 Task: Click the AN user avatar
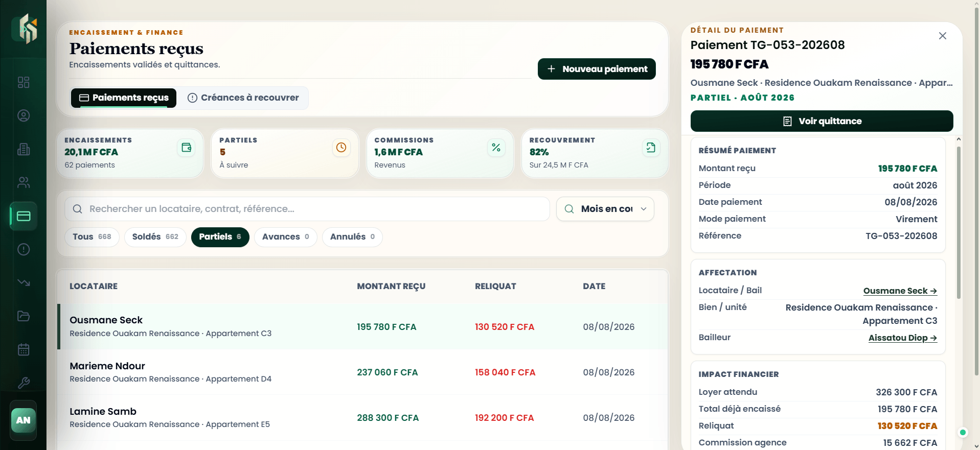[x=24, y=420]
